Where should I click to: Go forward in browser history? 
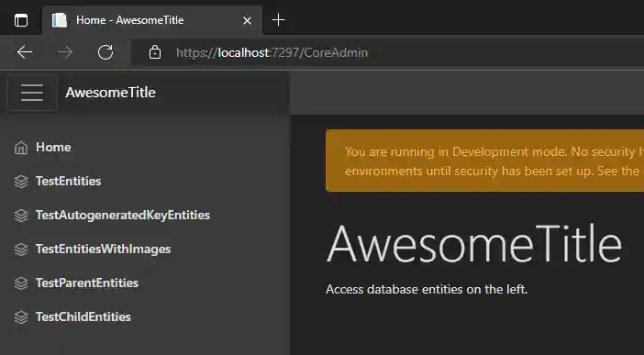[x=65, y=52]
